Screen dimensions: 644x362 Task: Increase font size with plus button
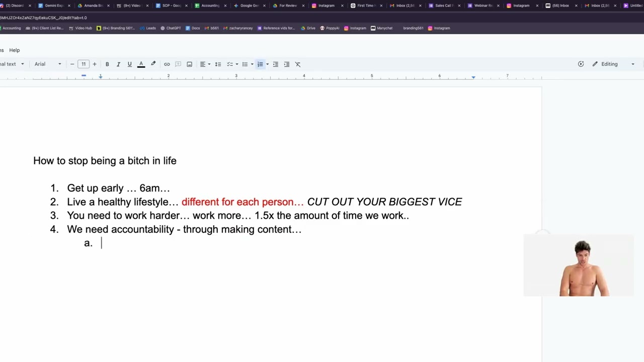(94, 64)
